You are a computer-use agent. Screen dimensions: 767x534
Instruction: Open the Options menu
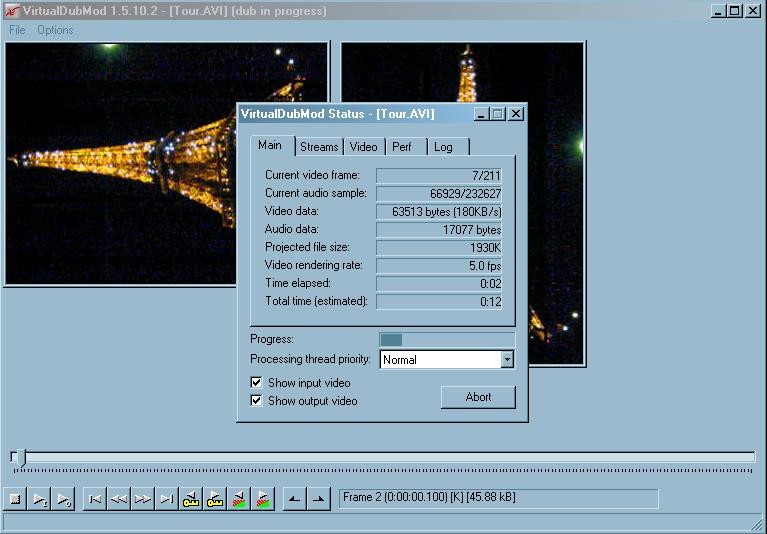[x=55, y=30]
